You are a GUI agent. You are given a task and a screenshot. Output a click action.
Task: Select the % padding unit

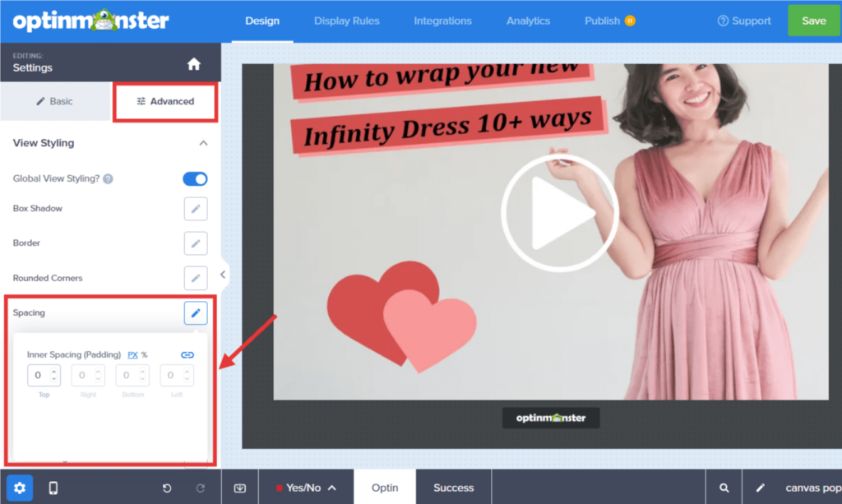145,355
